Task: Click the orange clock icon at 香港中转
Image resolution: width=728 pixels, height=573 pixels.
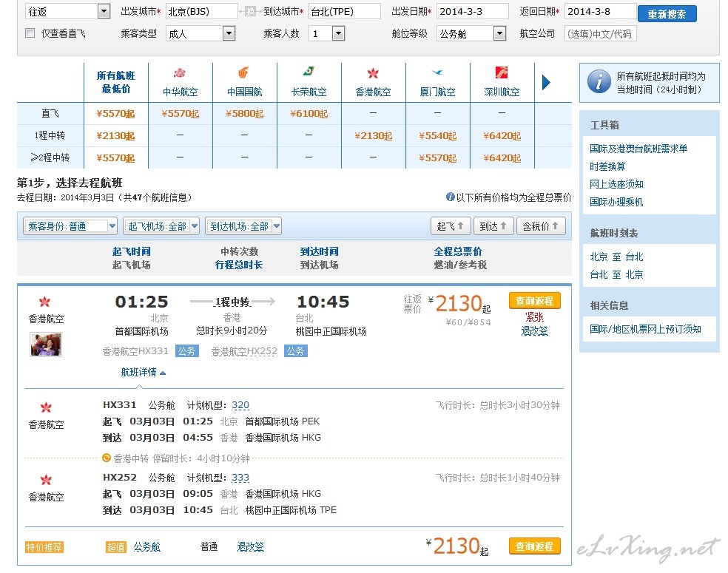Action: (107, 458)
